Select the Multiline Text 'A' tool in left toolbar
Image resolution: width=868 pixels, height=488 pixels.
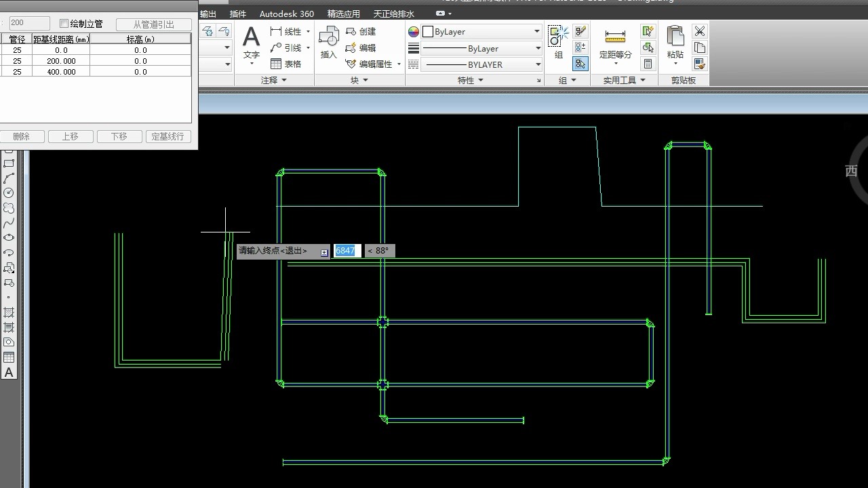point(9,372)
